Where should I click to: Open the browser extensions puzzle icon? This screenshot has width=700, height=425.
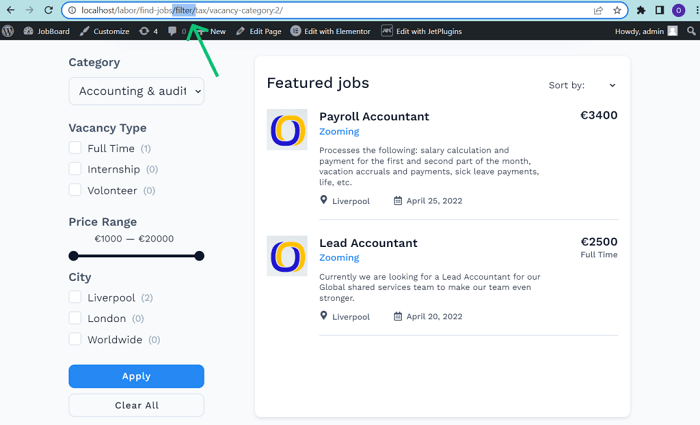[641, 10]
